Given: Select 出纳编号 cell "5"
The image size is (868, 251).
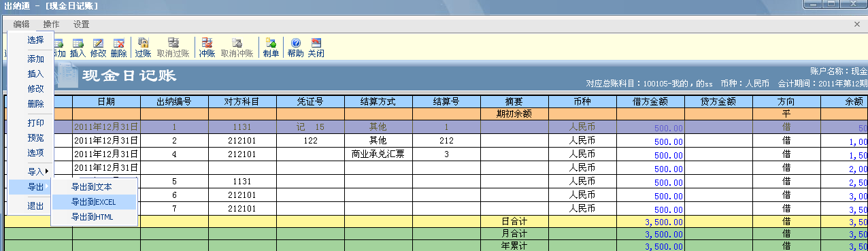Looking at the screenshot, I should pos(174,182).
